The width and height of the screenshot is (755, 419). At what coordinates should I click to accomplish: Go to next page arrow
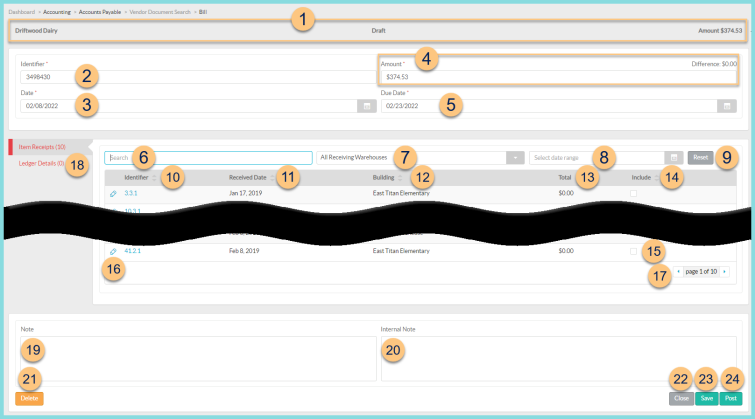pyautogui.click(x=724, y=272)
